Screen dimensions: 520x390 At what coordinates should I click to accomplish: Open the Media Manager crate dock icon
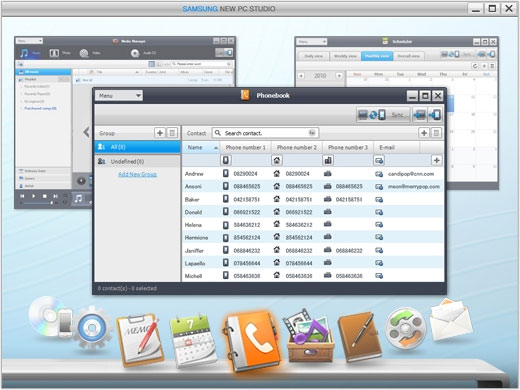coord(310,337)
